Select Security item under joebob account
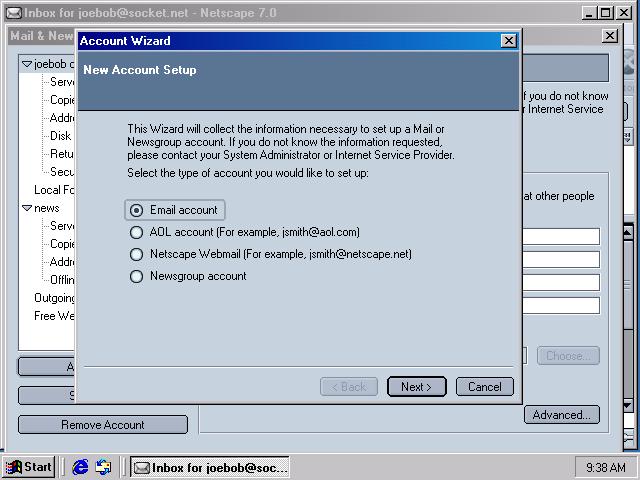The height and width of the screenshot is (480, 640). 62,172
